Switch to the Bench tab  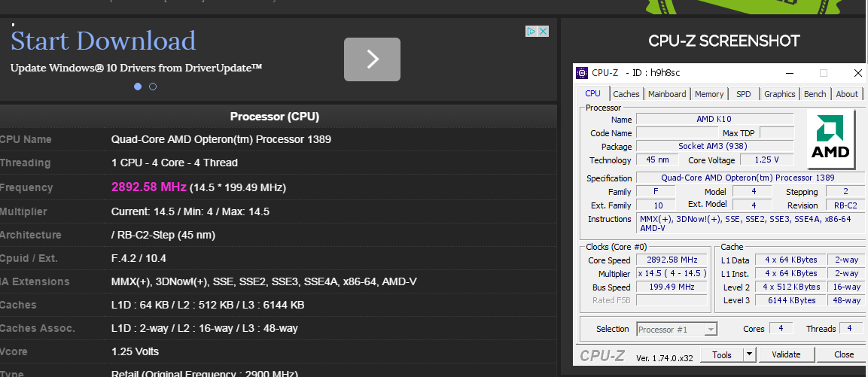click(815, 94)
